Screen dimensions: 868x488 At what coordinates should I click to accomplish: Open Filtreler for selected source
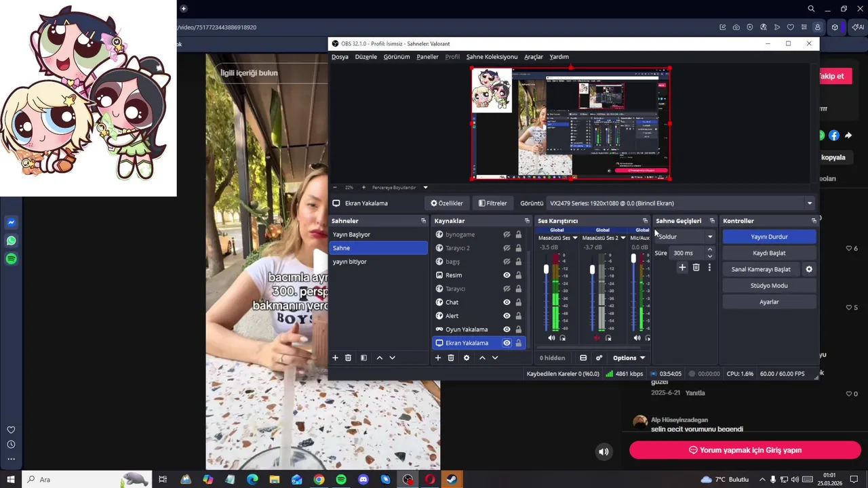point(492,203)
